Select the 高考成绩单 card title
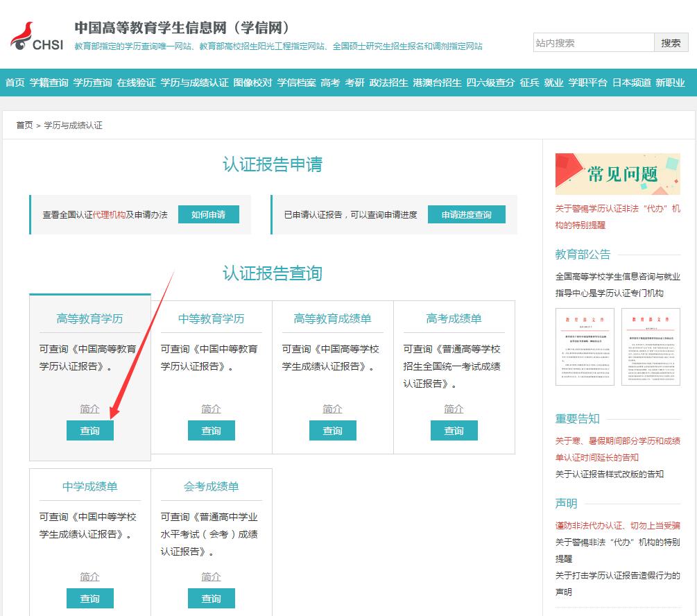The image size is (697, 616). click(x=454, y=318)
